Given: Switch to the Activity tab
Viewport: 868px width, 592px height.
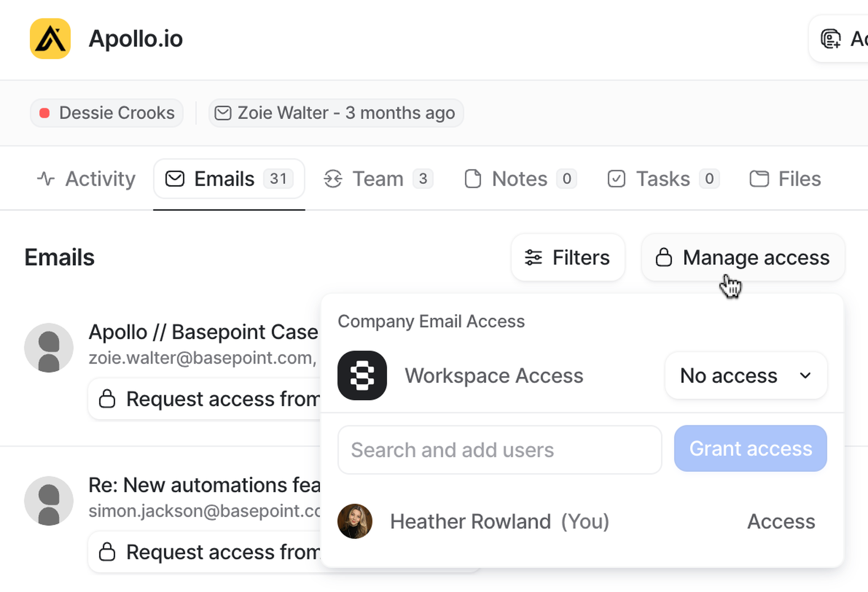Looking at the screenshot, I should click(86, 179).
